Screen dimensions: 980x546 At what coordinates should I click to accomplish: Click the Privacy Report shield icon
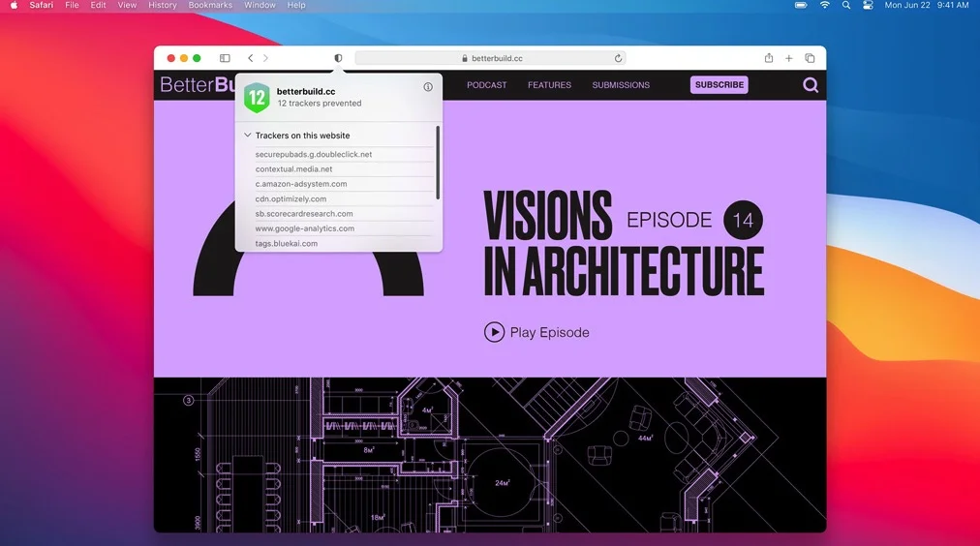tap(338, 58)
